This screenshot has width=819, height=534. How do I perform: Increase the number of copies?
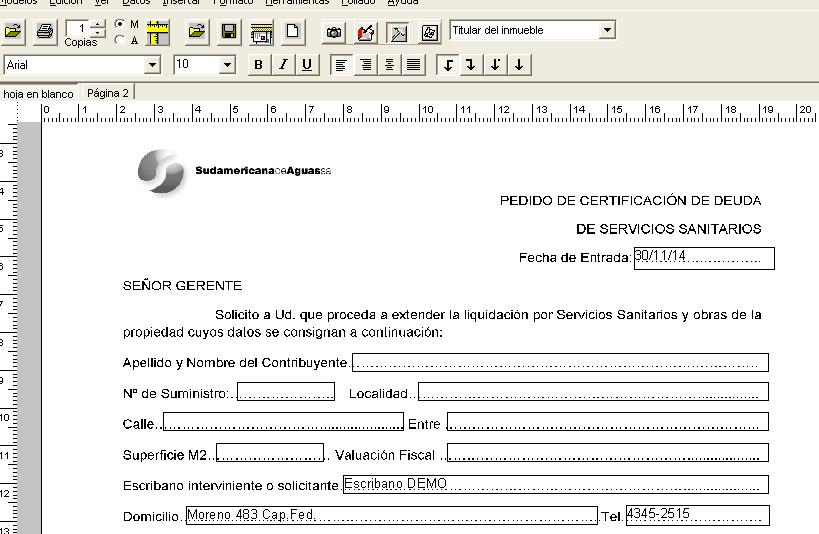point(98,24)
